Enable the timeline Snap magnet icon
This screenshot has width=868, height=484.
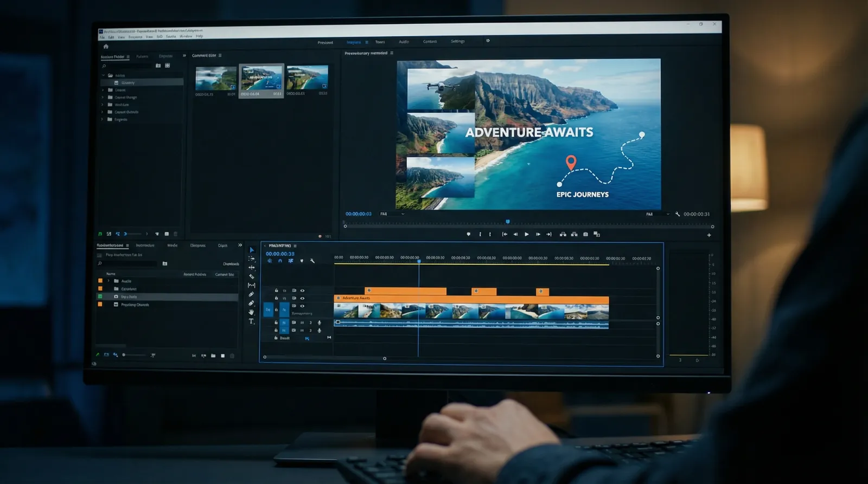click(280, 261)
